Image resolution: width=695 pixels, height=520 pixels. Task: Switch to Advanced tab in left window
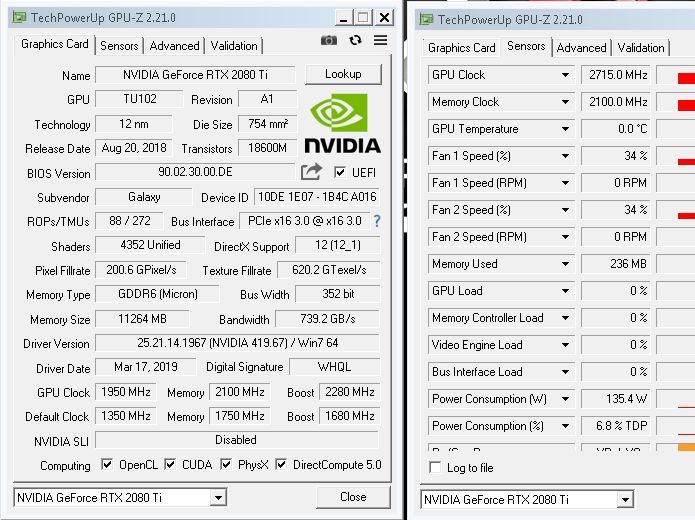175,46
